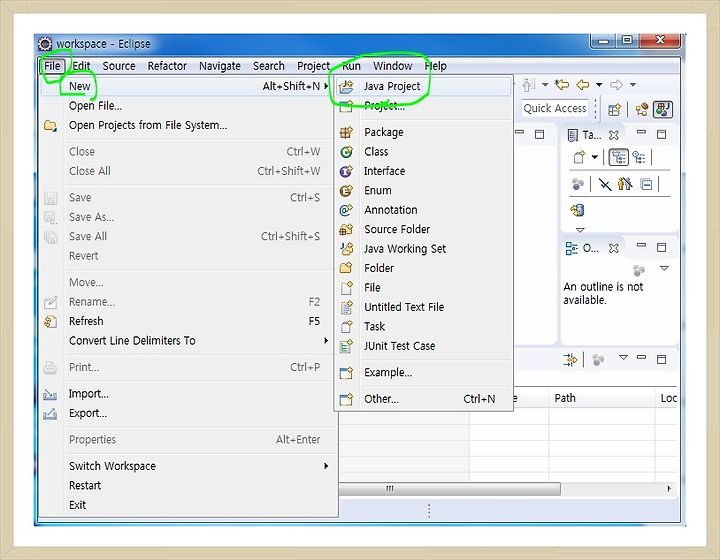This screenshot has width=720, height=560.
Task: Click in the Quick Access field
Action: pyautogui.click(x=555, y=108)
